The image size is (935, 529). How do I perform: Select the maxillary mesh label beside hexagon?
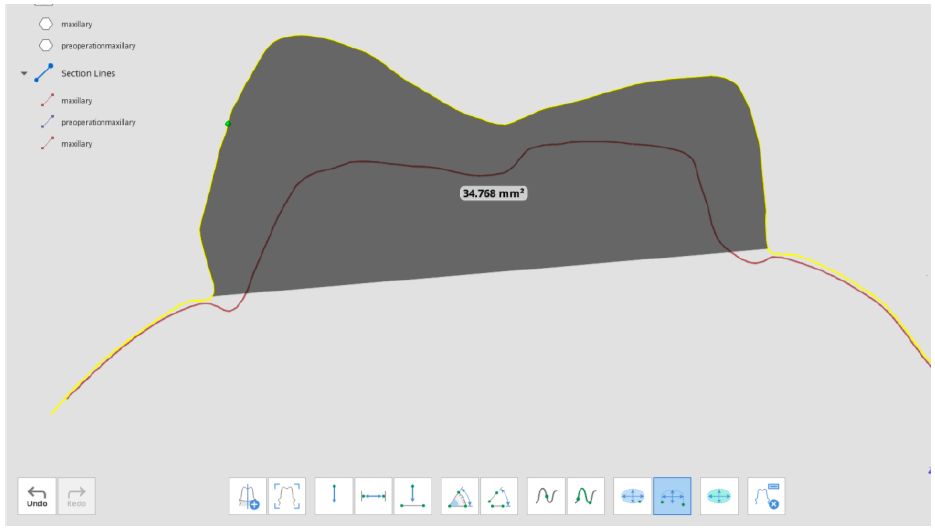77,24
